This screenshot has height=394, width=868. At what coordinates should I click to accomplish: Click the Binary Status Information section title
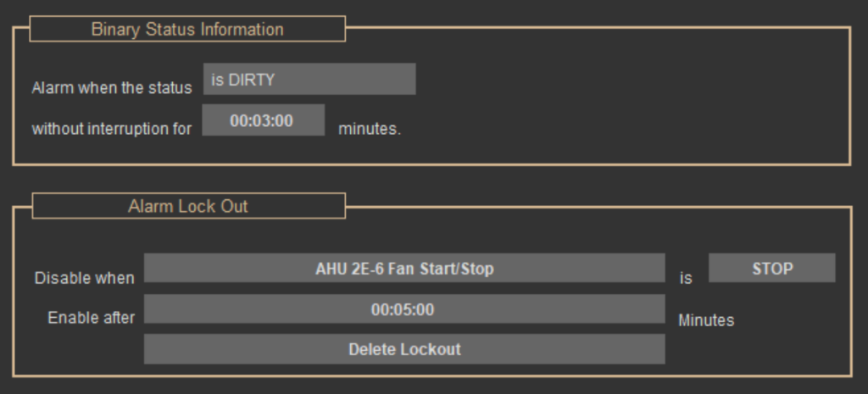tap(187, 30)
